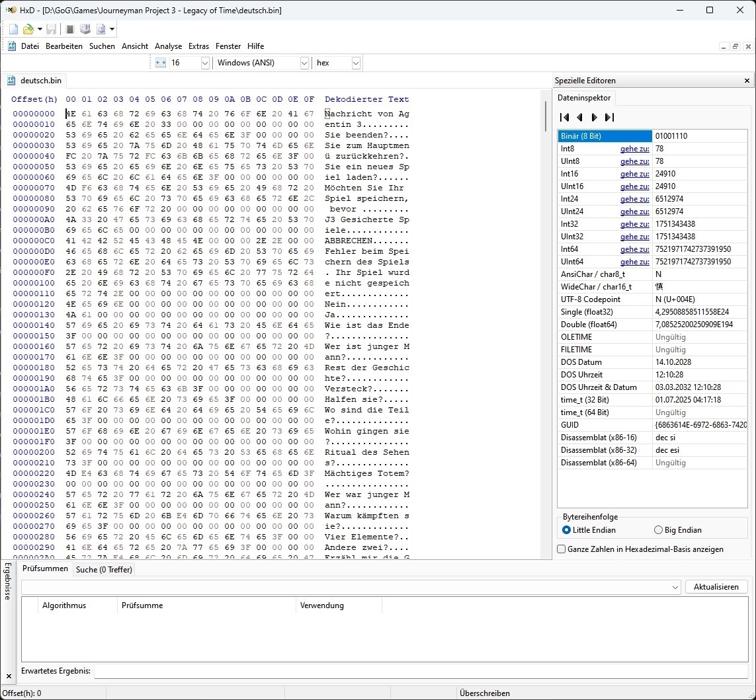The image size is (756, 700).
Task: Switch to the Dateninspektor tab
Action: 584,98
